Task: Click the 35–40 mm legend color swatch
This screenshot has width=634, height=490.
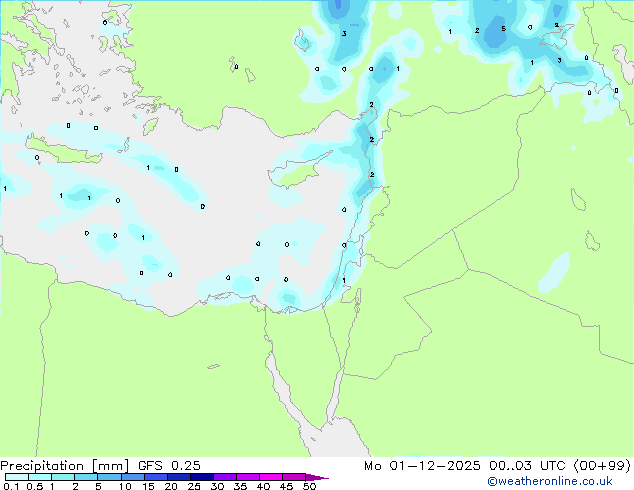Action: [248, 477]
